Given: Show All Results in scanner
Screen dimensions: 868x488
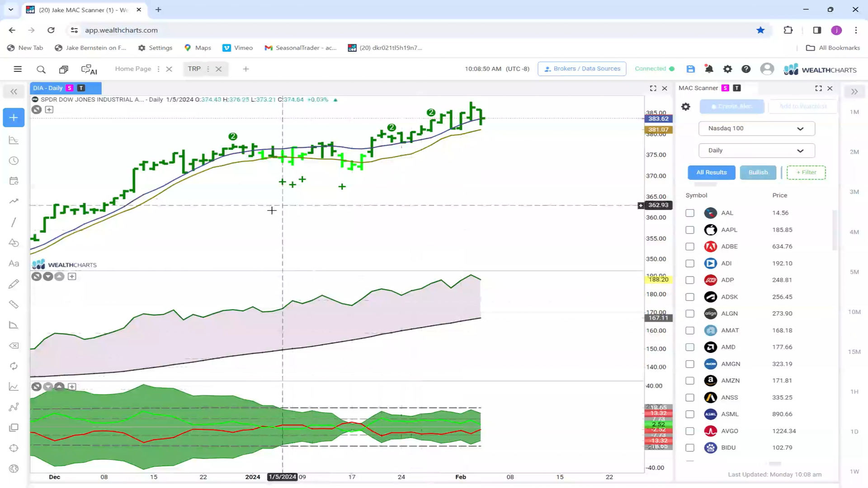Looking at the screenshot, I should pos(712,172).
